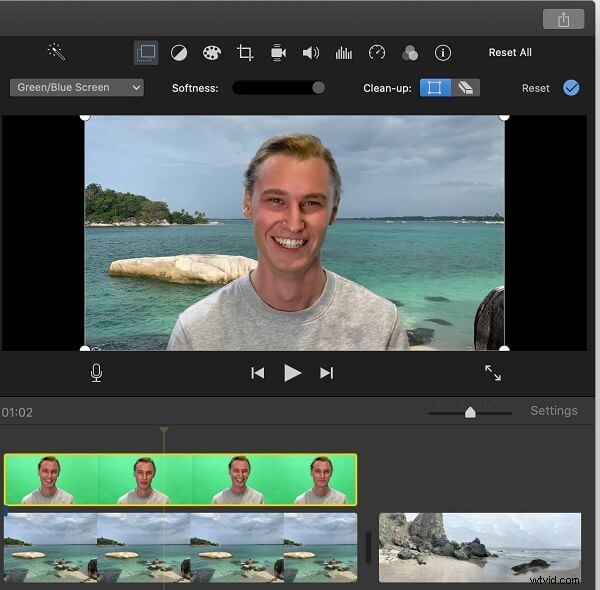
Task: Click the bottom-right crop handle of preview
Action: [x=504, y=349]
